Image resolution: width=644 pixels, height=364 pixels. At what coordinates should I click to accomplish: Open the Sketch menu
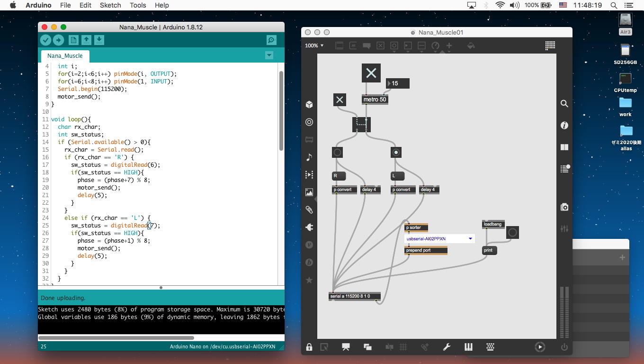pyautogui.click(x=110, y=5)
